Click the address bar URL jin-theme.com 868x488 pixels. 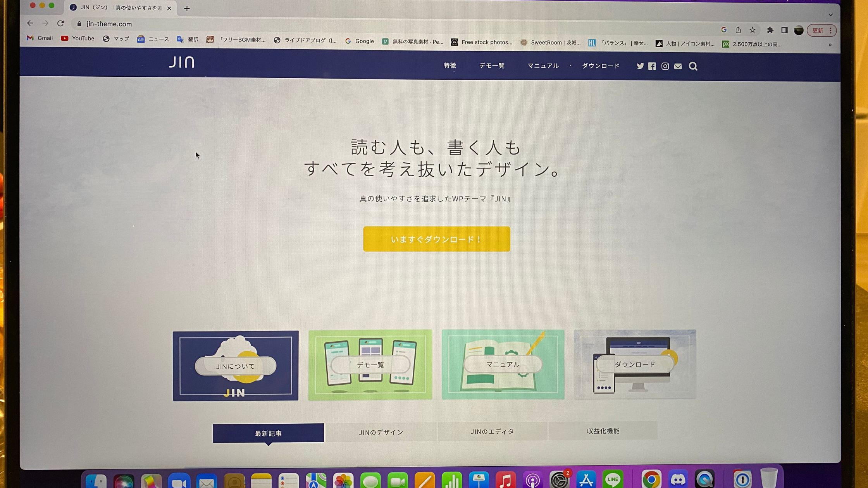(109, 24)
